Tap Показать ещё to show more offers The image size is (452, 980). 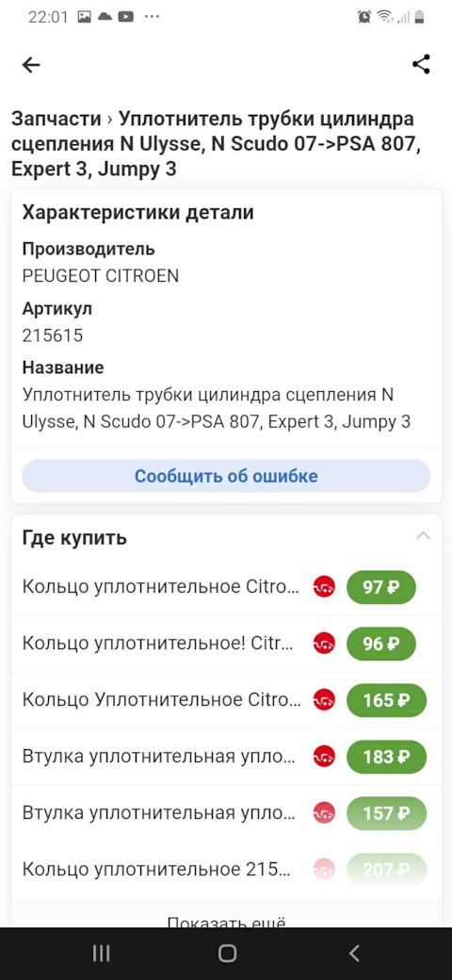226,922
